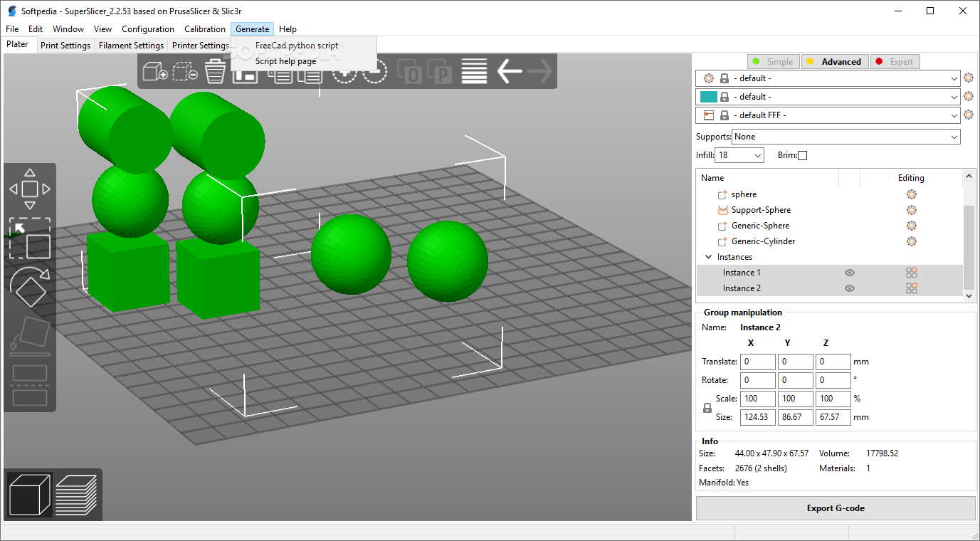Click the Remove instance minus circle icon
Image resolution: width=980 pixels, height=541 pixels.
click(x=374, y=73)
